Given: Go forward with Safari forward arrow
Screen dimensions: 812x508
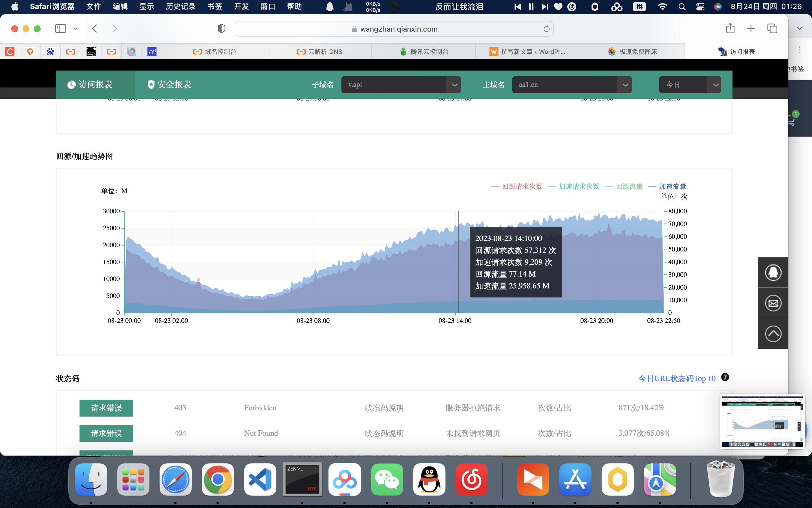Looking at the screenshot, I should pyautogui.click(x=114, y=29).
